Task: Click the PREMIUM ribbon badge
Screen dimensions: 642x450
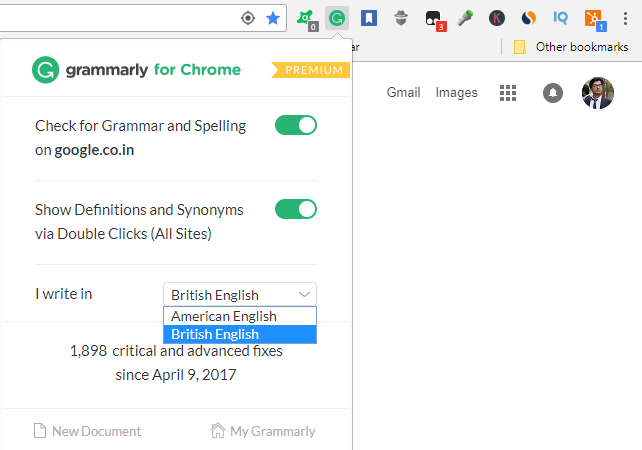Action: (311, 70)
